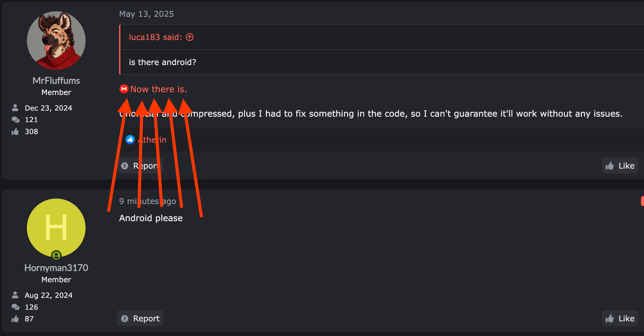Open the MrFluffums username profile
This screenshot has width=644, height=336.
click(56, 81)
